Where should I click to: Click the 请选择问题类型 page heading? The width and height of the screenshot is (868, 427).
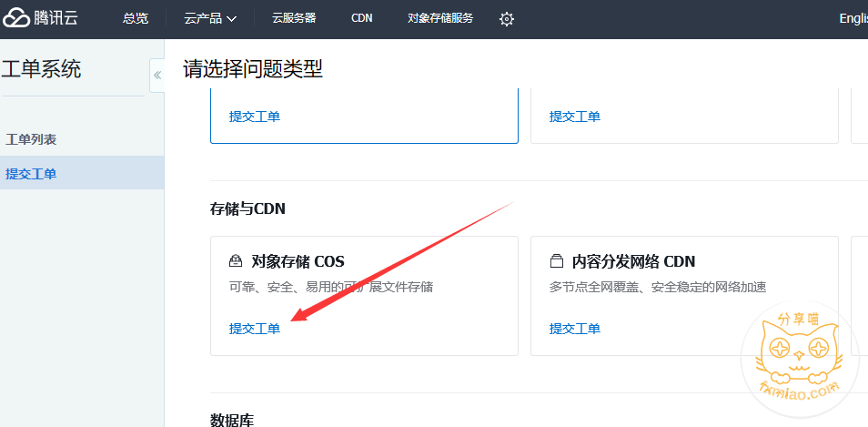coord(253,70)
